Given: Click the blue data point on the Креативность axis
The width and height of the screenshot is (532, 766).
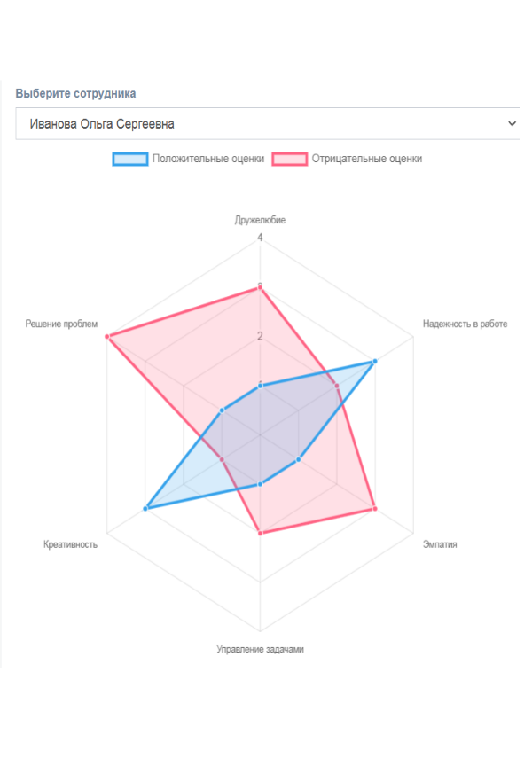Looking at the screenshot, I should [145, 508].
